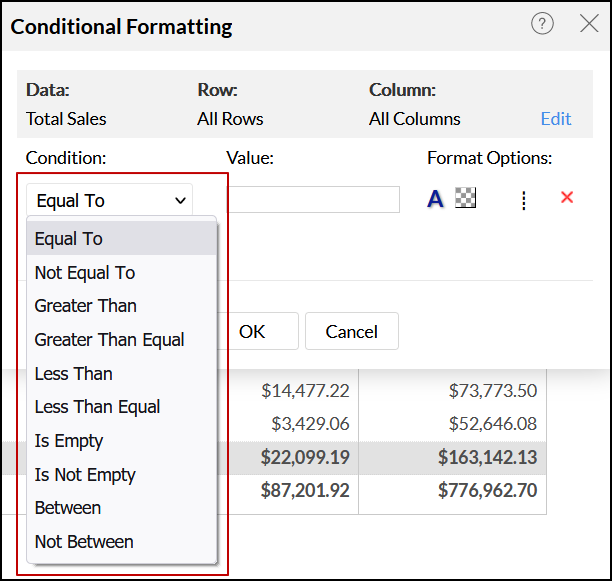Open the font color format option
The height and width of the screenshot is (581, 612).
[x=435, y=199]
